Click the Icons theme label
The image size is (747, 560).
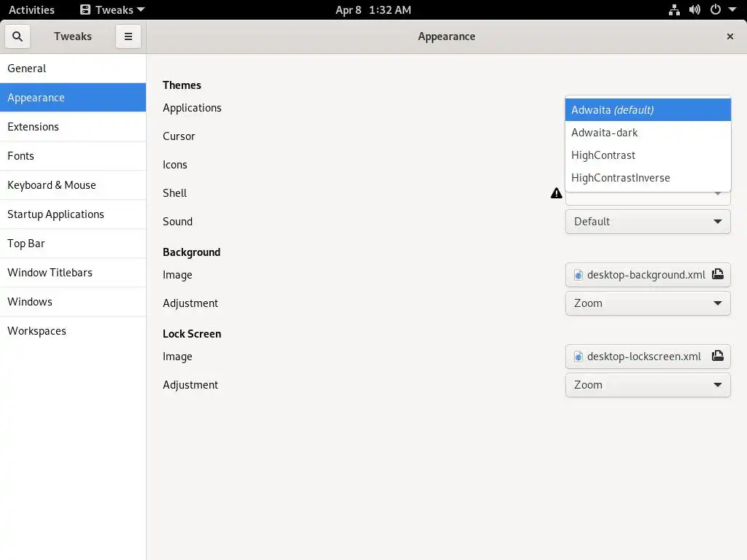(175, 165)
